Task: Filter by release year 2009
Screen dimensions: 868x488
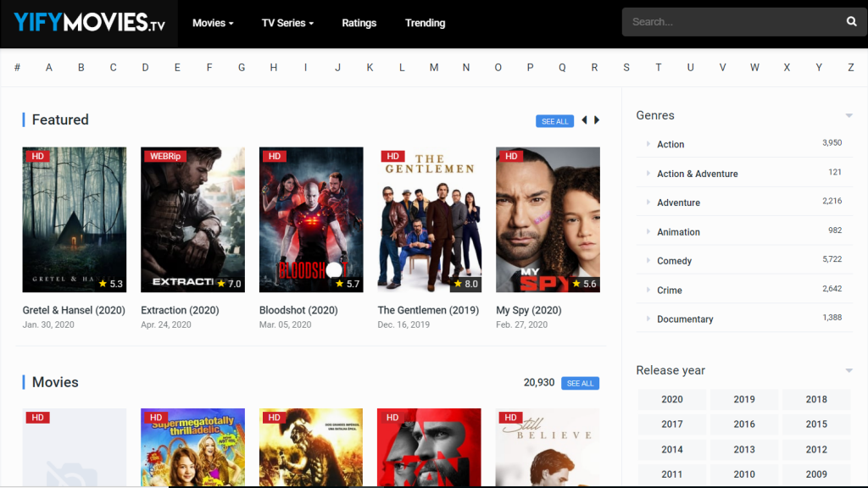Action: tap(816, 474)
